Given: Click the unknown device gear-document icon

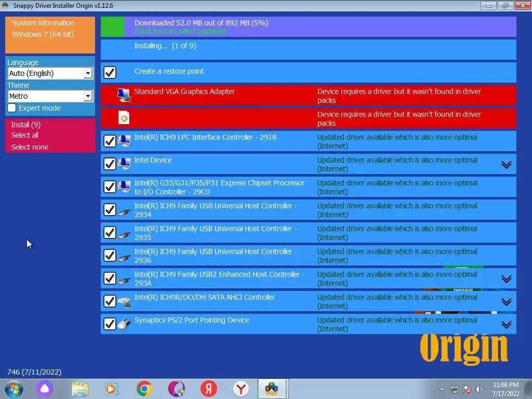Looking at the screenshot, I should point(124,118).
